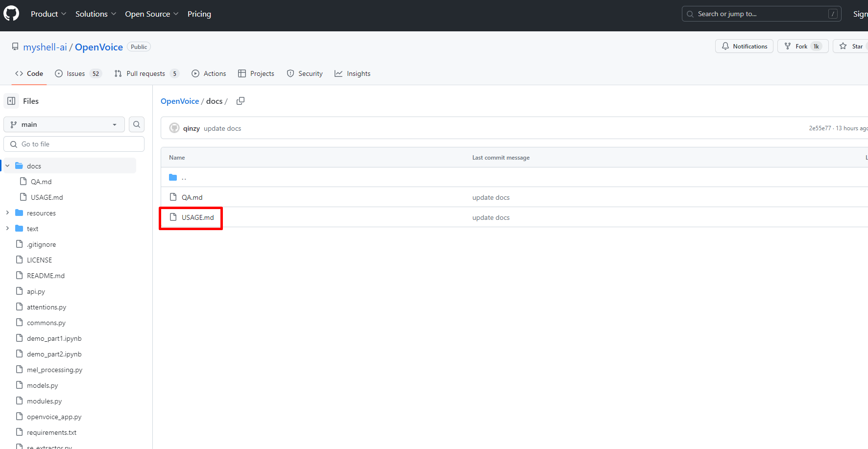This screenshot has height=449, width=868.
Task: Click the Notifications bell button
Action: coord(744,46)
